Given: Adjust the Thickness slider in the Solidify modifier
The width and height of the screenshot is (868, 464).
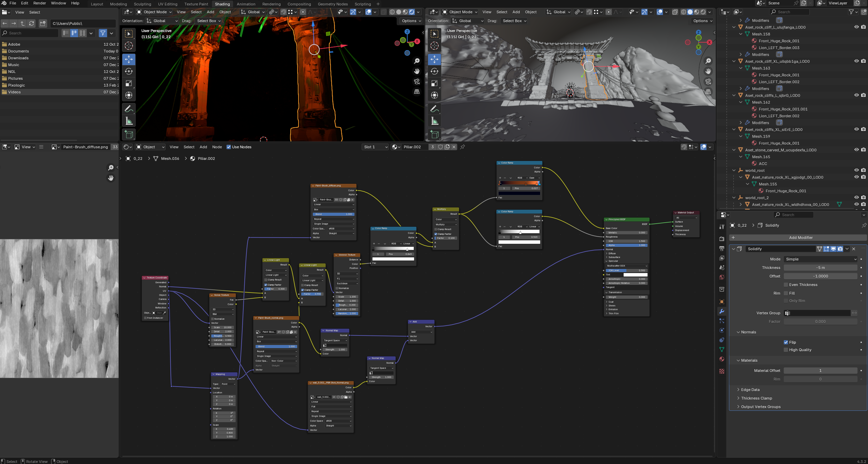Looking at the screenshot, I should coord(820,268).
